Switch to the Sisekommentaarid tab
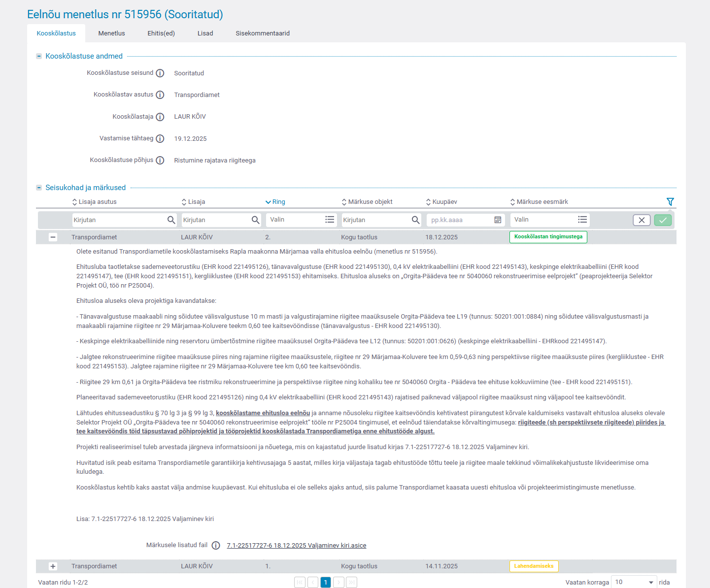This screenshot has width=710, height=588. (x=262, y=33)
